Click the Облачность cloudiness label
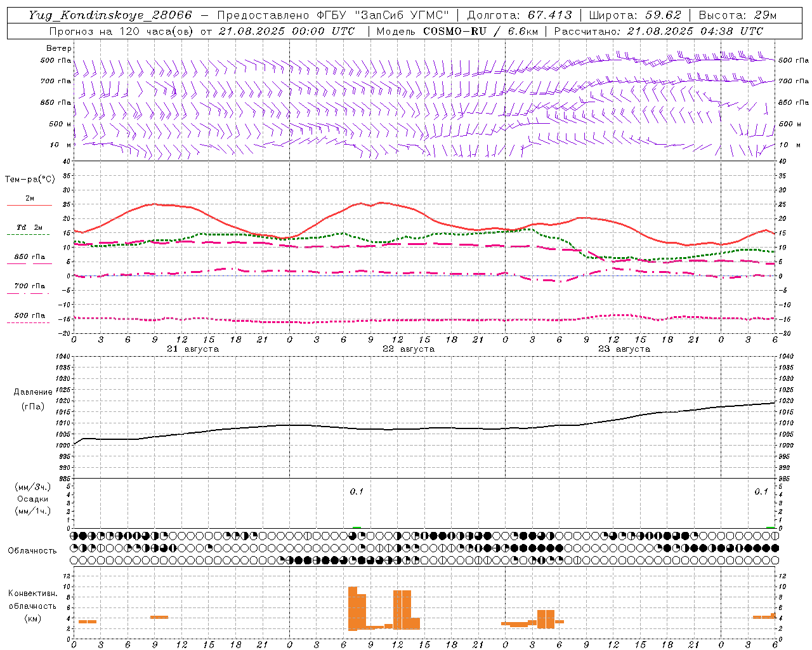 (32, 550)
